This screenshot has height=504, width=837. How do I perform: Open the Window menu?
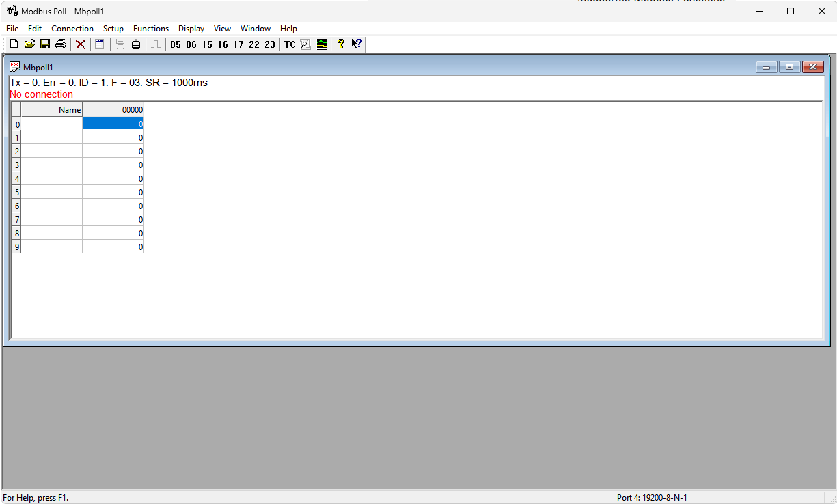coord(256,29)
